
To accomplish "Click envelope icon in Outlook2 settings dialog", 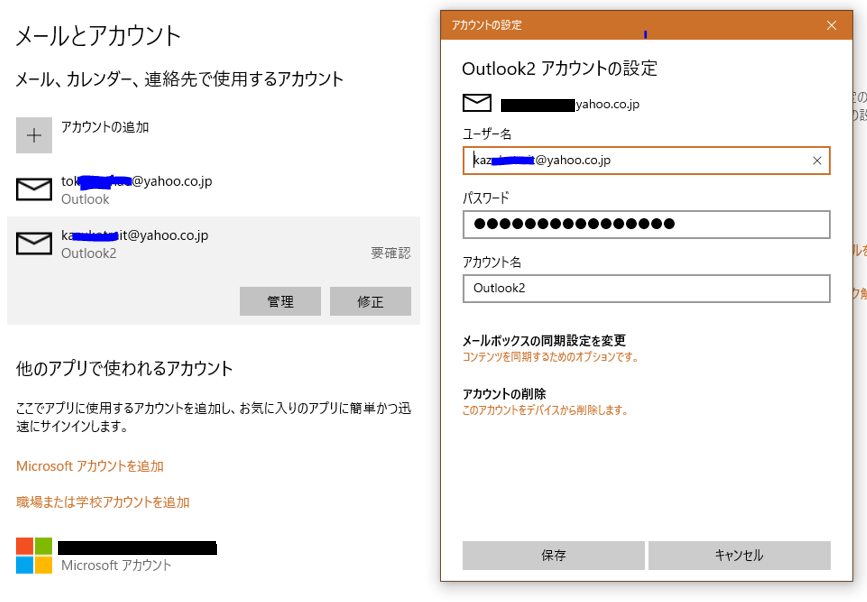I will (x=477, y=103).
